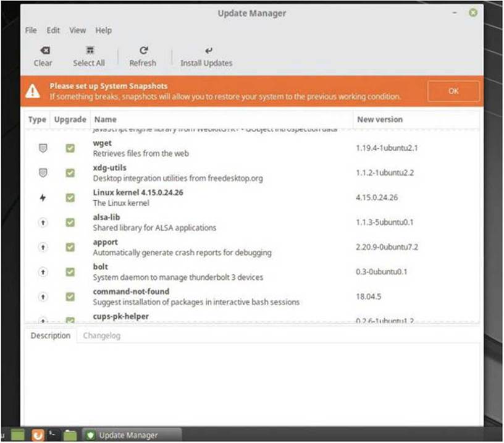
Task: Sort the list by the Type column
Action: [x=37, y=120]
